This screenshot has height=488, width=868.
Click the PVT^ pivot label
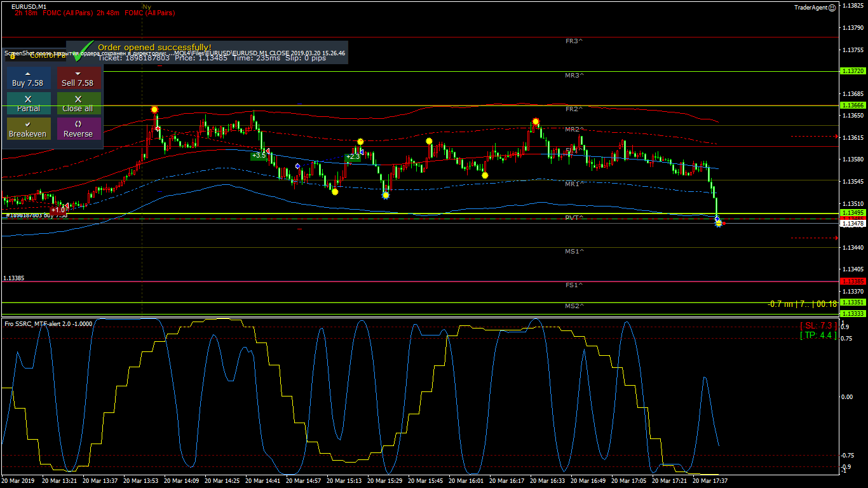[x=574, y=218]
